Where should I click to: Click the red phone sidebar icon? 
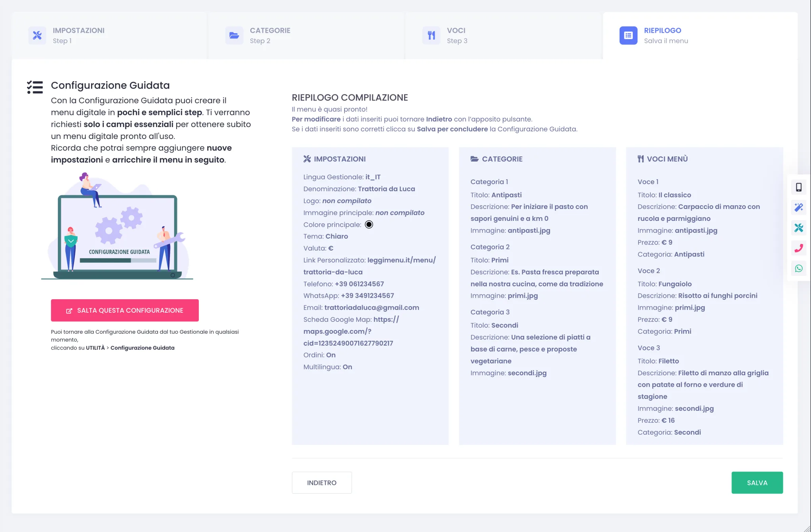[x=799, y=248]
